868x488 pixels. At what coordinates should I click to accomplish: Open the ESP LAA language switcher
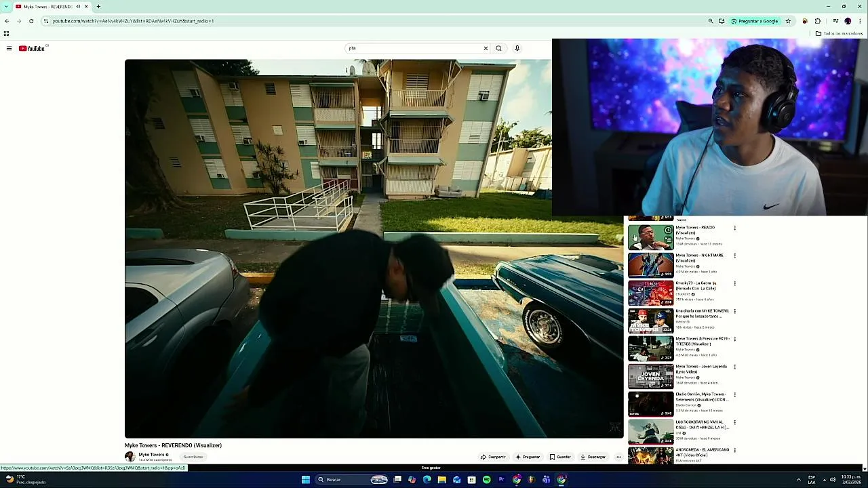[x=812, y=480]
